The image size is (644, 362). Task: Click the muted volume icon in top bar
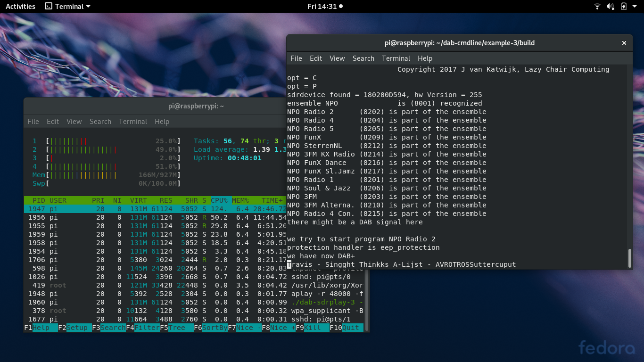pos(610,7)
